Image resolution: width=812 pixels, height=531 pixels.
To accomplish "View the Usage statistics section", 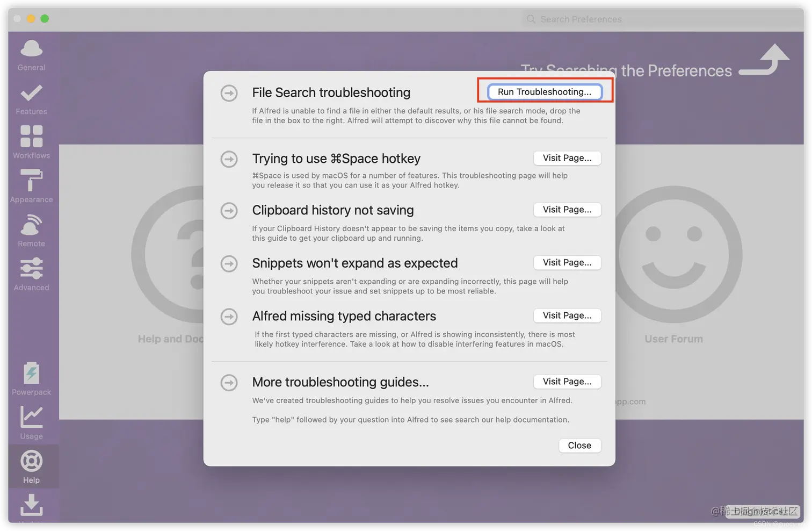I will tap(31, 424).
